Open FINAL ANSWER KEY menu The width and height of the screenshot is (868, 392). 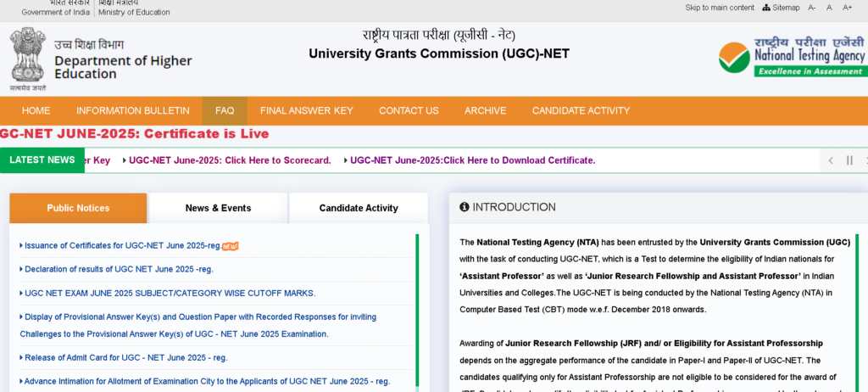(x=307, y=111)
